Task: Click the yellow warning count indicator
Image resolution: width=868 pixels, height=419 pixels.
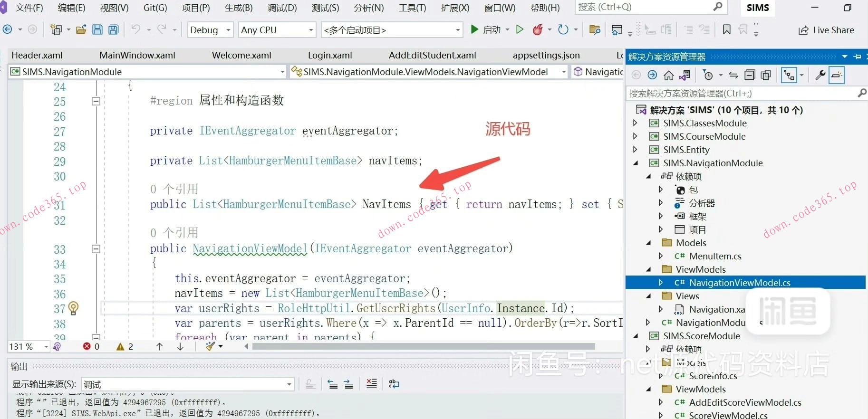Action: coord(125,346)
